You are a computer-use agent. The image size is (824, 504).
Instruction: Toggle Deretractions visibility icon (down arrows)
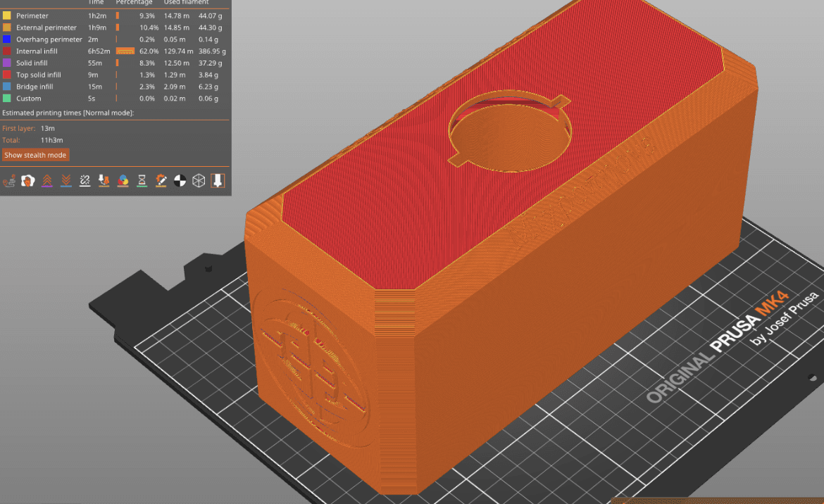pyautogui.click(x=65, y=181)
